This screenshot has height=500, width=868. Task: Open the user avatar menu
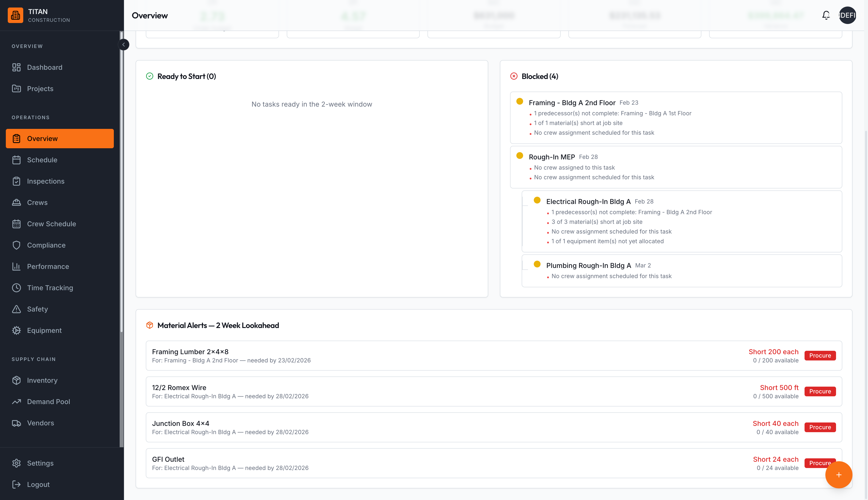[x=847, y=15]
